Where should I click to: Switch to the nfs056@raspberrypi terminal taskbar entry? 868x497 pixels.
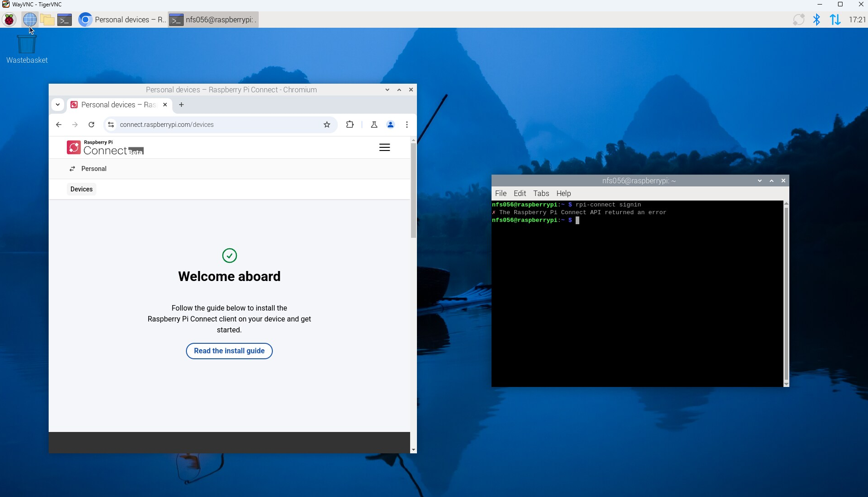213,20
